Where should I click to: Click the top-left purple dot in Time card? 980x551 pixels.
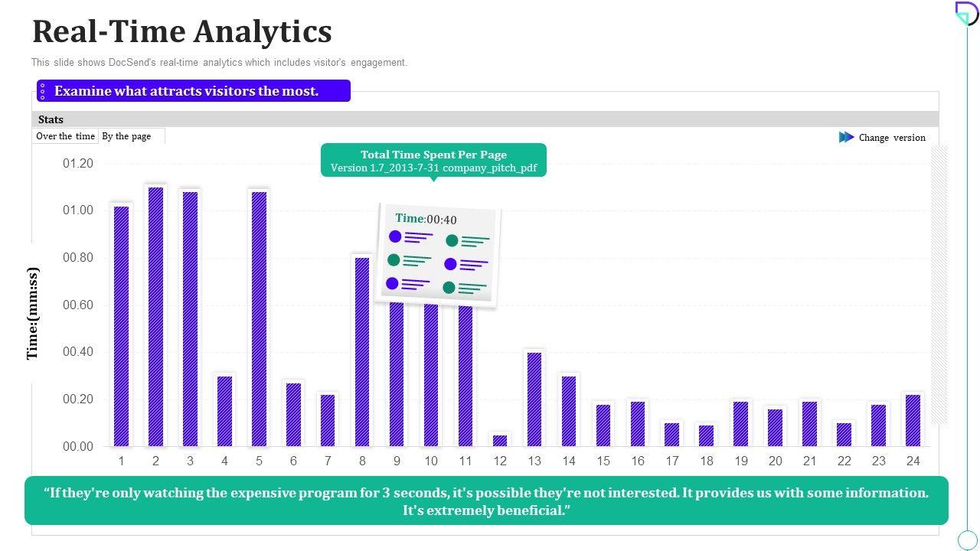tap(395, 236)
